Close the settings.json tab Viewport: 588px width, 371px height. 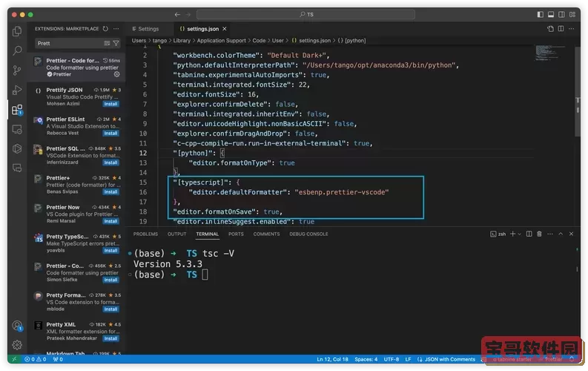tap(224, 29)
